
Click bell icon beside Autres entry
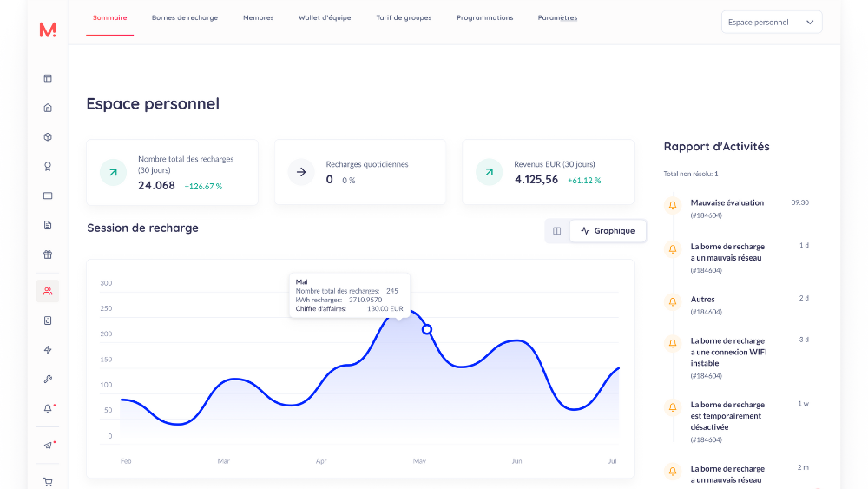tap(673, 301)
